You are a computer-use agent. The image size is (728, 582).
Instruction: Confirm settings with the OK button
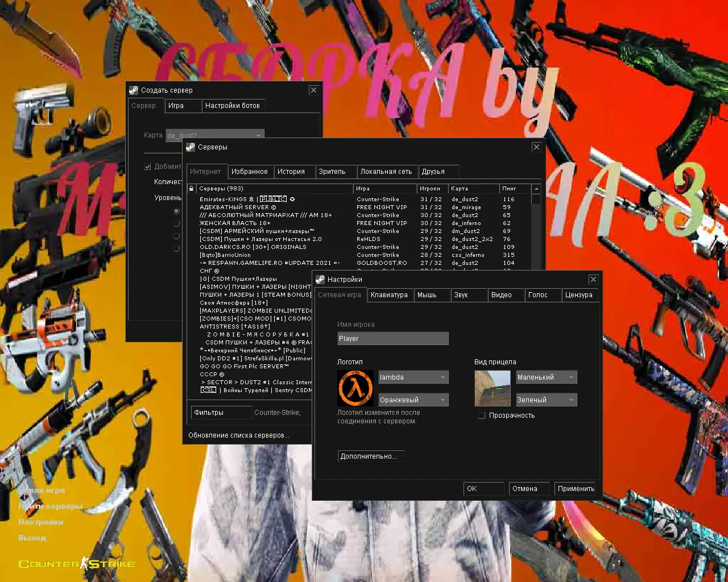pyautogui.click(x=484, y=489)
